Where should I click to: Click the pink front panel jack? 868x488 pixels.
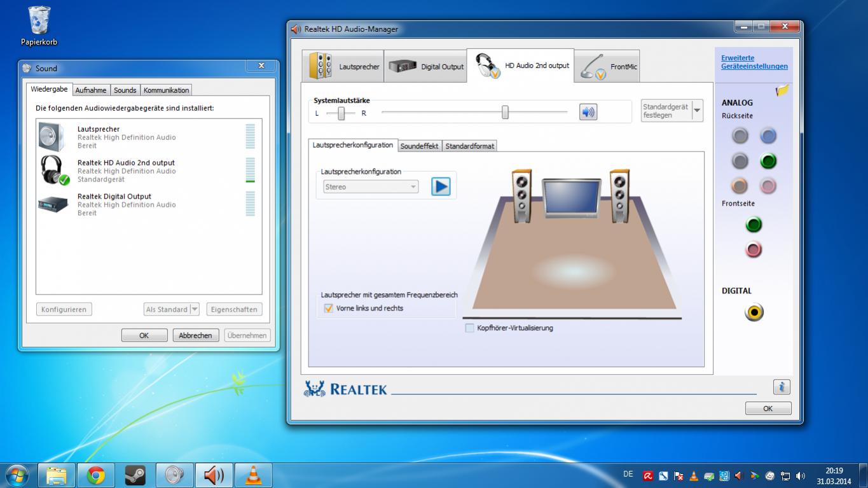tap(754, 249)
